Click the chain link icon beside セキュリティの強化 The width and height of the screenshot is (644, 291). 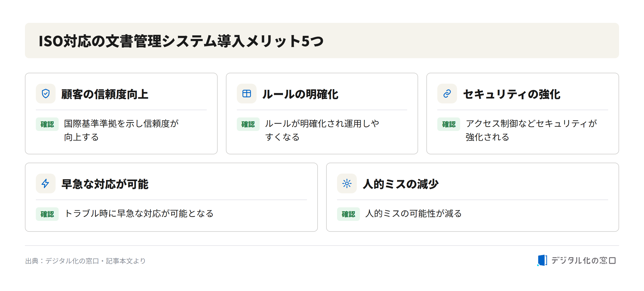(x=447, y=94)
